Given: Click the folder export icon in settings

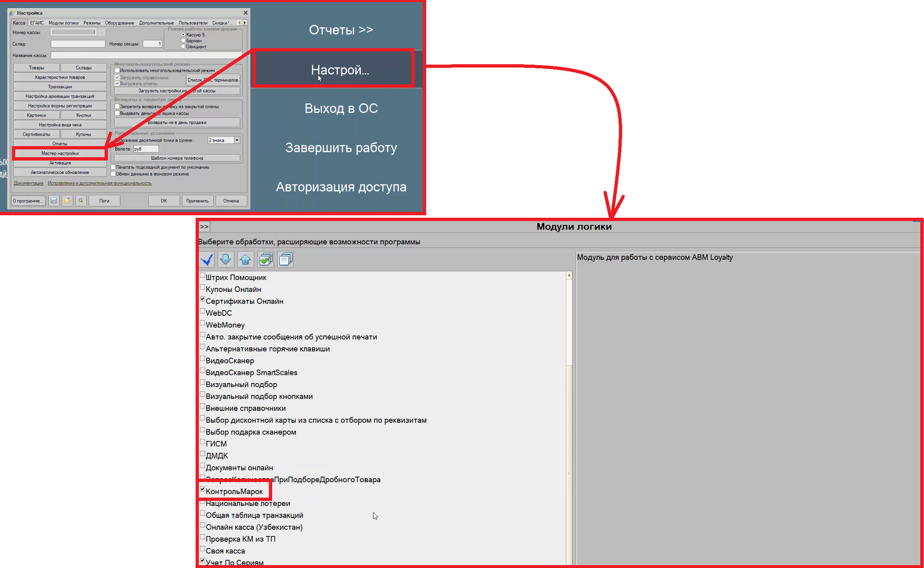Looking at the screenshot, I should tap(68, 201).
